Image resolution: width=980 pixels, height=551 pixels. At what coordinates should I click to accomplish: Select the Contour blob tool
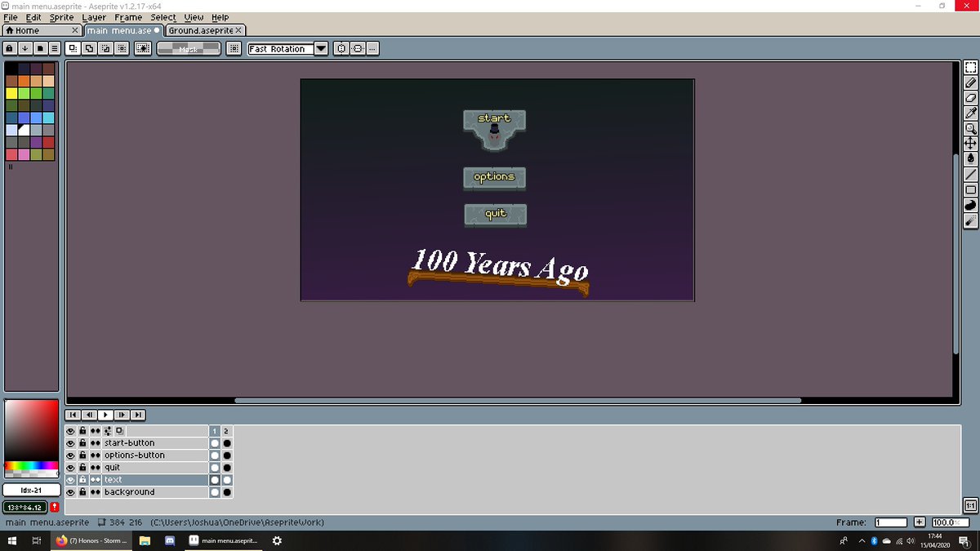click(970, 205)
